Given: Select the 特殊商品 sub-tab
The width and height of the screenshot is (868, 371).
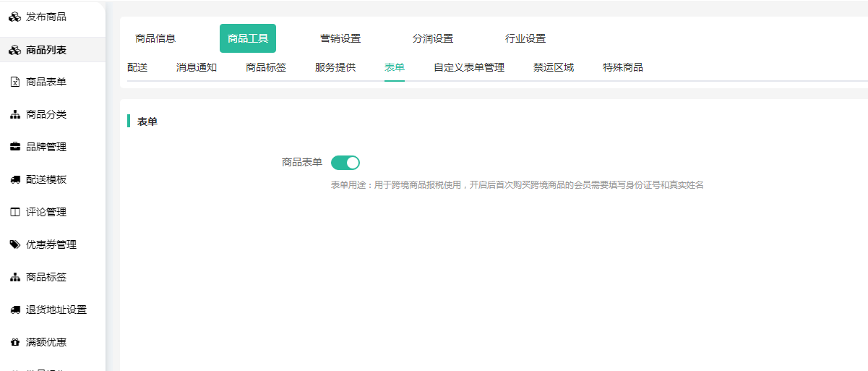Looking at the screenshot, I should click(x=623, y=68).
